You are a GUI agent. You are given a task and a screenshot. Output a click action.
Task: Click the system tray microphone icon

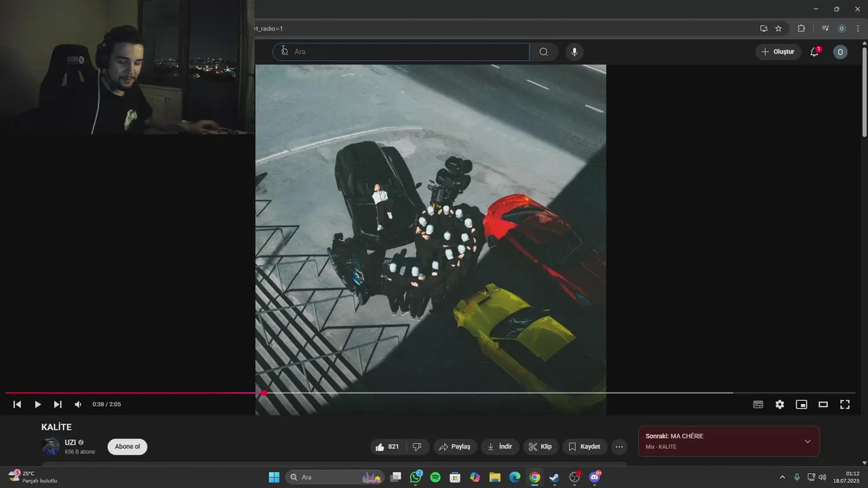tap(797, 477)
